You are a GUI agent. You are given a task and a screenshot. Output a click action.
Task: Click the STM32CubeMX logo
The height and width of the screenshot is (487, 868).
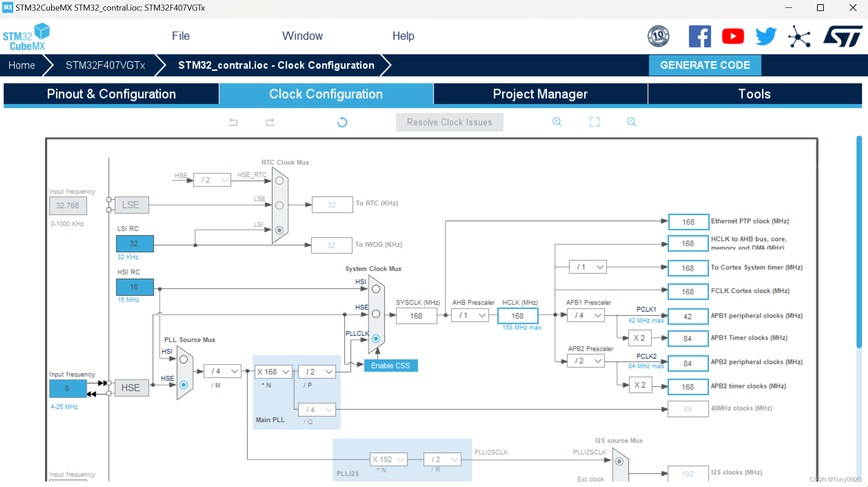tap(26, 37)
